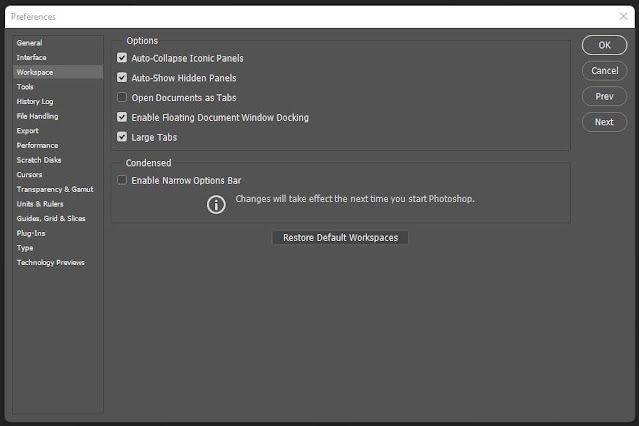Go to Tools preferences
Screen dimensions: 639x426
(58, 87)
